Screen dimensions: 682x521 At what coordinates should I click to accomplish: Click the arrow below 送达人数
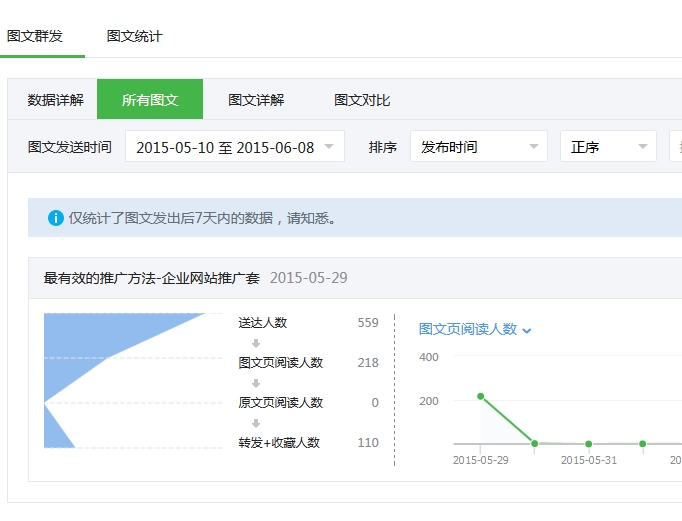click(256, 343)
